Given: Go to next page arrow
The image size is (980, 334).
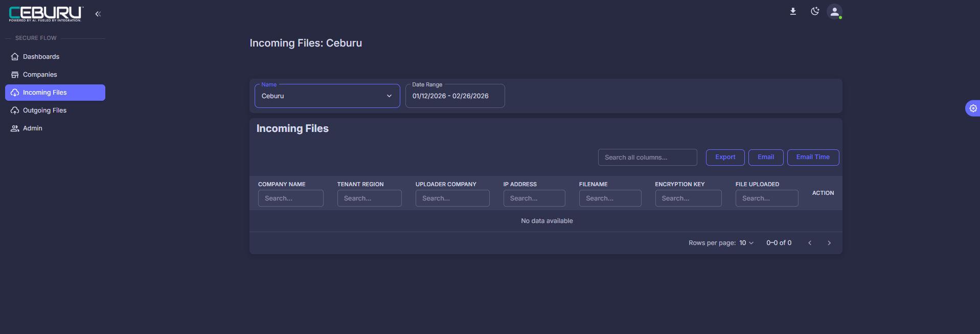Looking at the screenshot, I should pyautogui.click(x=829, y=243).
